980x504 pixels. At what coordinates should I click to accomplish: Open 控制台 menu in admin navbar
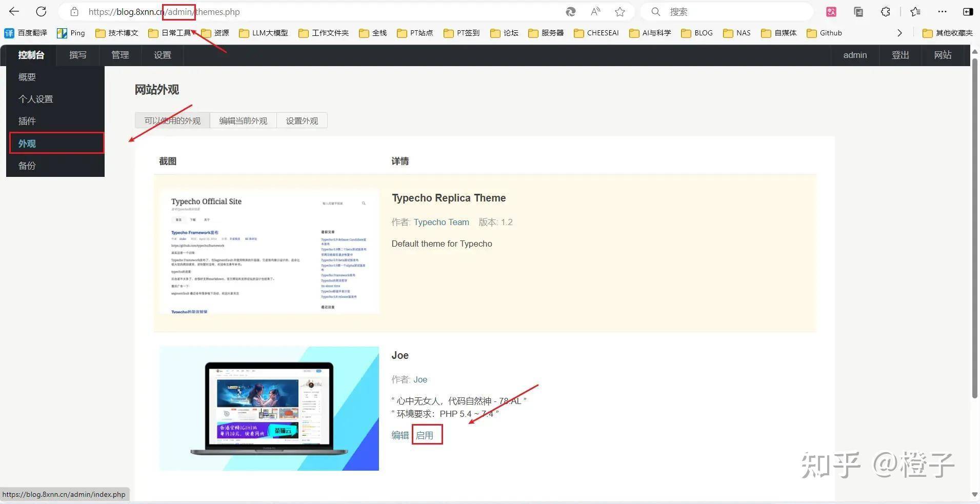point(31,55)
